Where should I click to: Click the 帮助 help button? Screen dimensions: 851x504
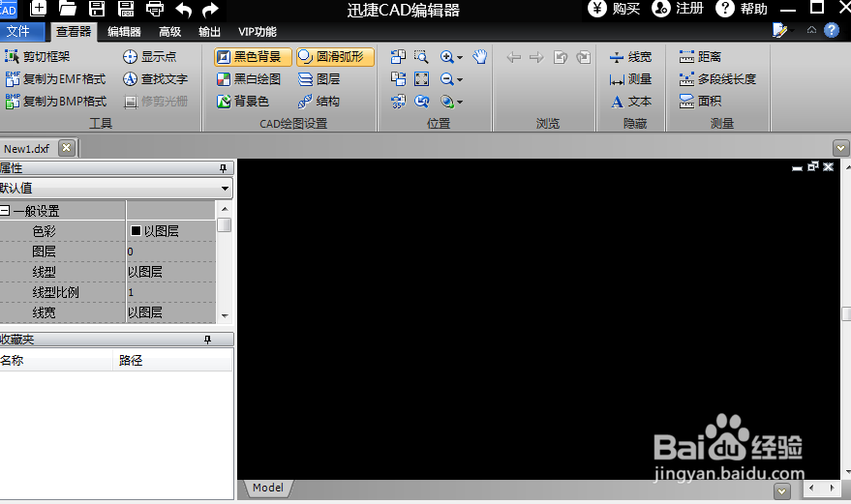(x=742, y=9)
